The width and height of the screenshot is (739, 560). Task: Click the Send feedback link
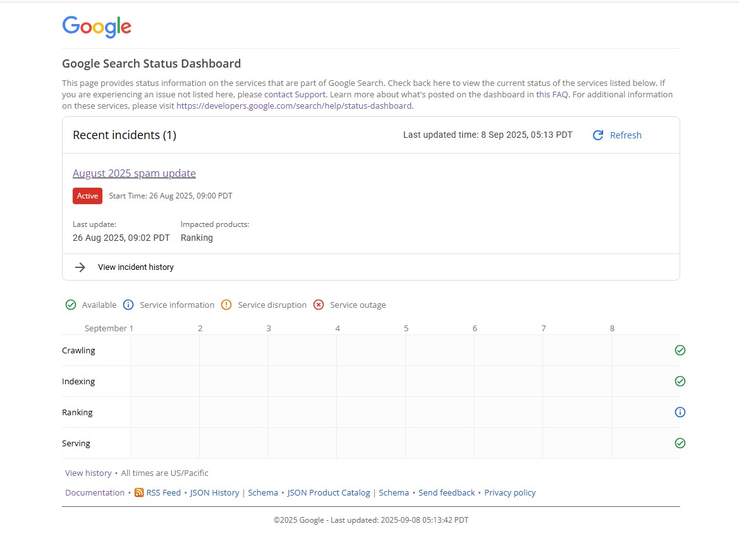tap(447, 492)
